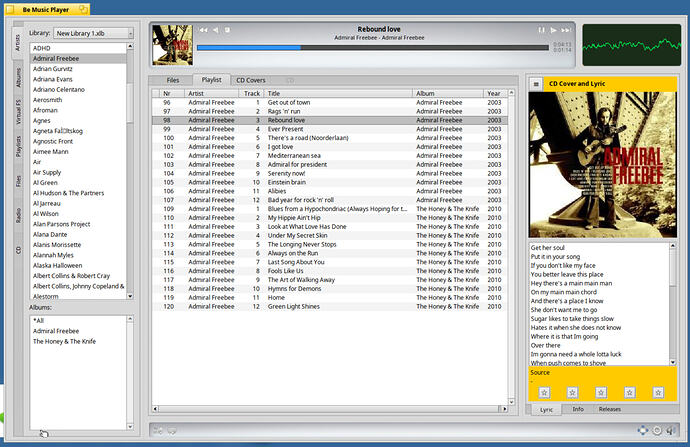The image size is (690, 447).
Task: Click the round timer icon in bottom bar
Action: (x=657, y=431)
